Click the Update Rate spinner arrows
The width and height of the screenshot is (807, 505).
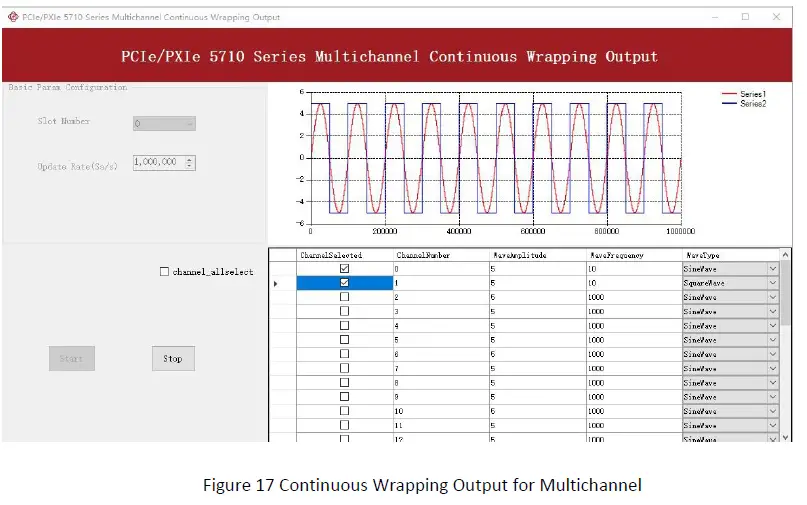(189, 162)
